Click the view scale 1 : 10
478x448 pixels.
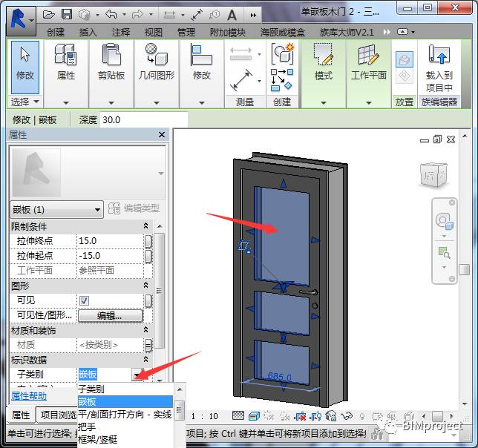click(x=204, y=416)
